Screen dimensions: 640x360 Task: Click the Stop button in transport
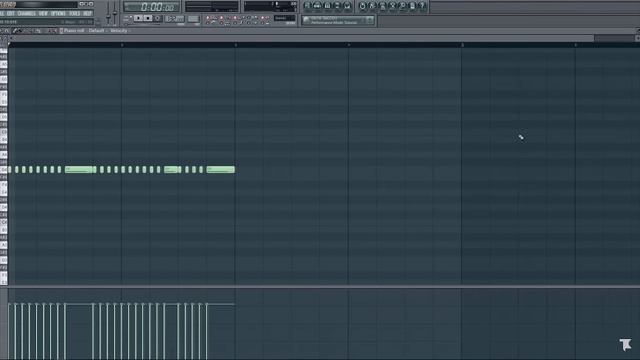click(148, 18)
